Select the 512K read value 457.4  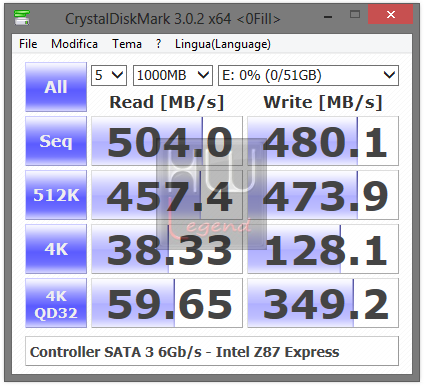tap(167, 195)
